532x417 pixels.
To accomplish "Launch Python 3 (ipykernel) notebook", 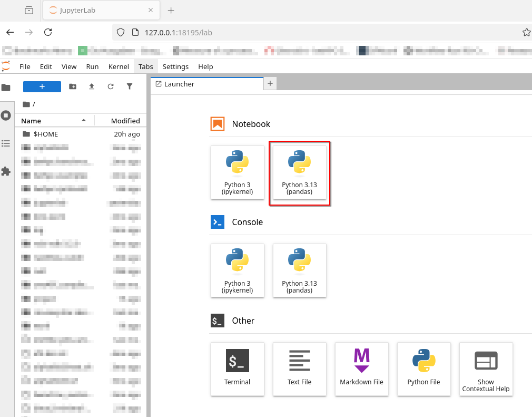I will point(238,172).
